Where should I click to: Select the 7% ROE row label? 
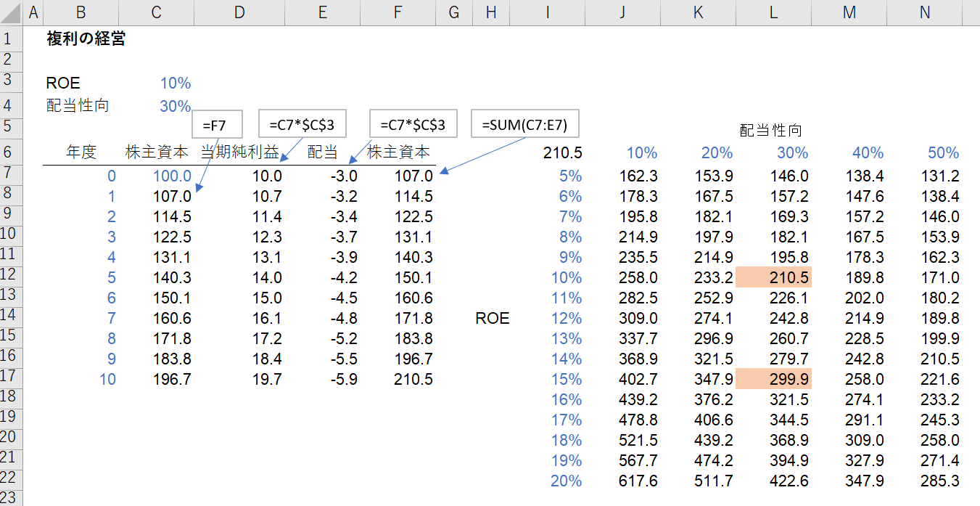pos(570,216)
